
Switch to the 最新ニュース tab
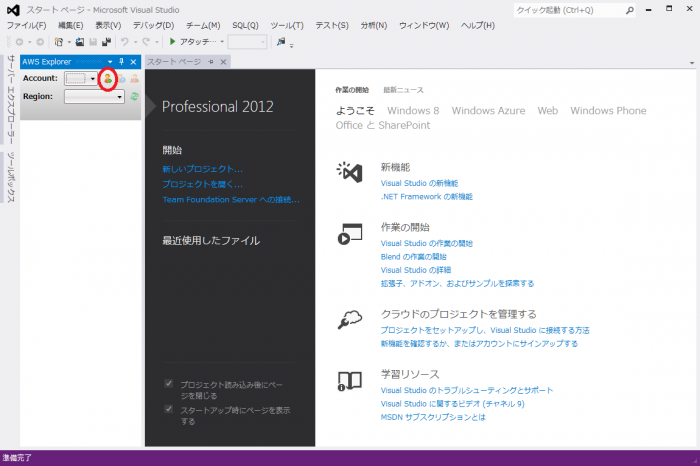coord(403,90)
